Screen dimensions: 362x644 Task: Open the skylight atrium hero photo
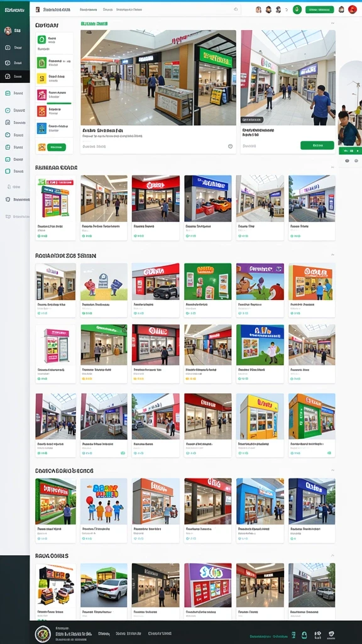(x=288, y=77)
